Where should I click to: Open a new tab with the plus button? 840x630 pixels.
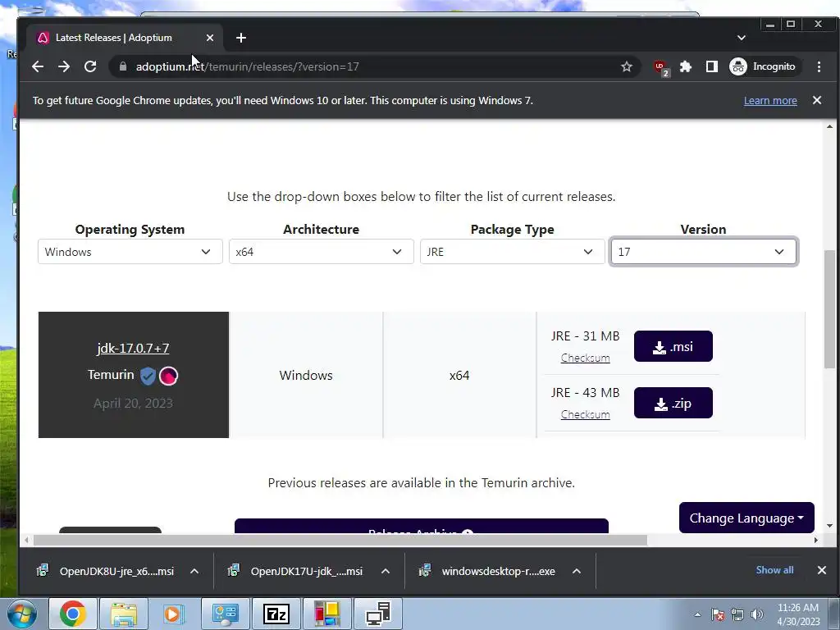pyautogui.click(x=241, y=38)
